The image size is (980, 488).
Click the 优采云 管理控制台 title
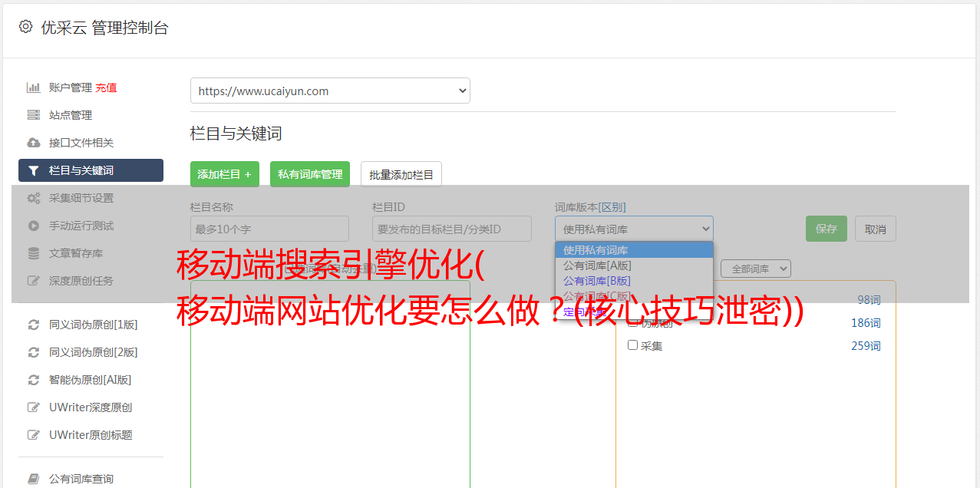coord(104,28)
